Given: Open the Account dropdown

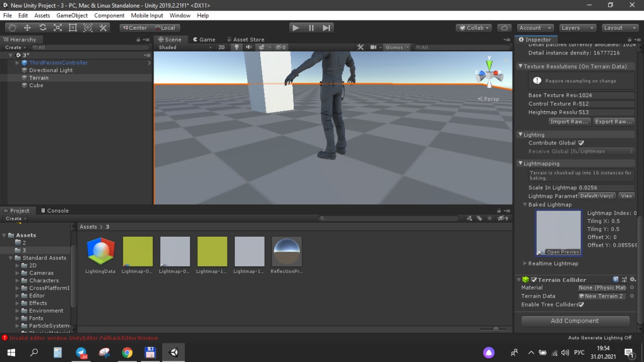Looking at the screenshot, I should pyautogui.click(x=534, y=28).
